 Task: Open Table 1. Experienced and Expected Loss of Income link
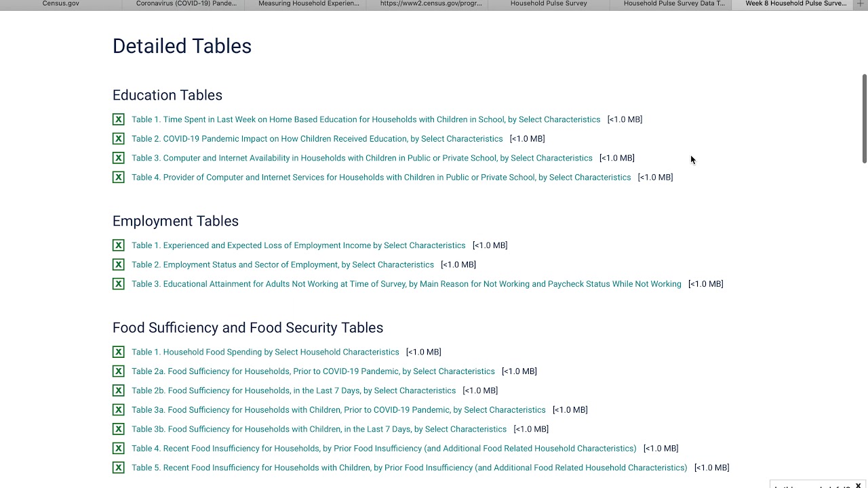(298, 245)
